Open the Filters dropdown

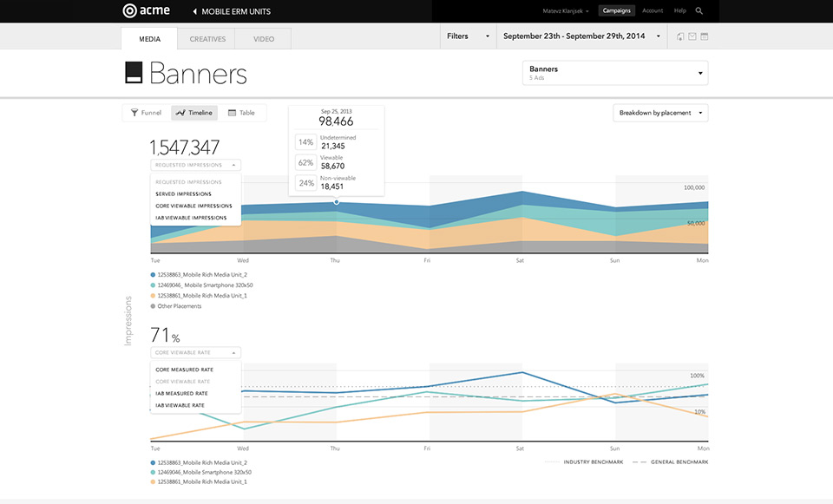pyautogui.click(x=468, y=36)
